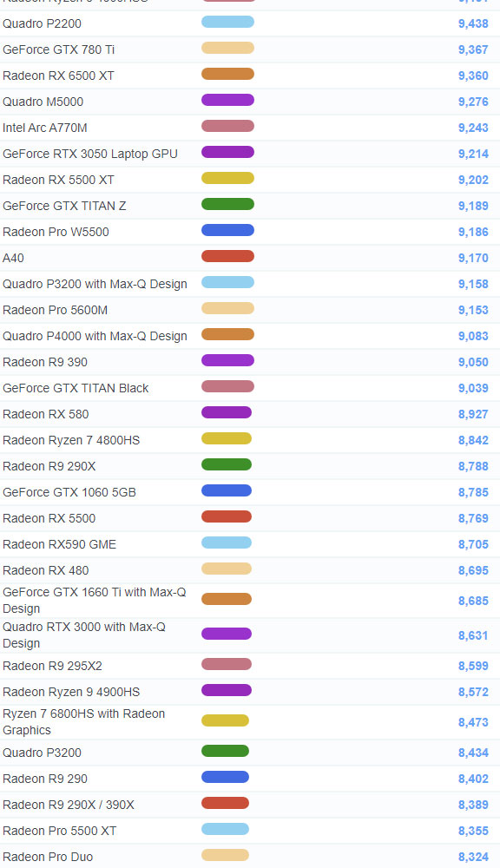Select the Radeon Pro 5500 XT entry
The image size is (500, 868).
pyautogui.click(x=59, y=831)
